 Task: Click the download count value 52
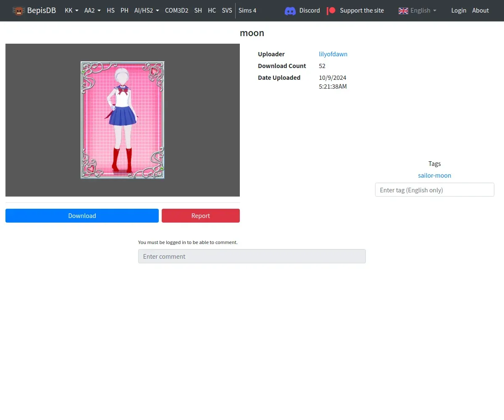point(322,66)
